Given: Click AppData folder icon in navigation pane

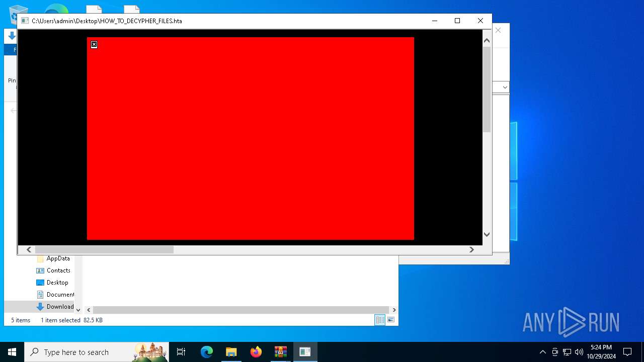Looking at the screenshot, I should coord(40,258).
